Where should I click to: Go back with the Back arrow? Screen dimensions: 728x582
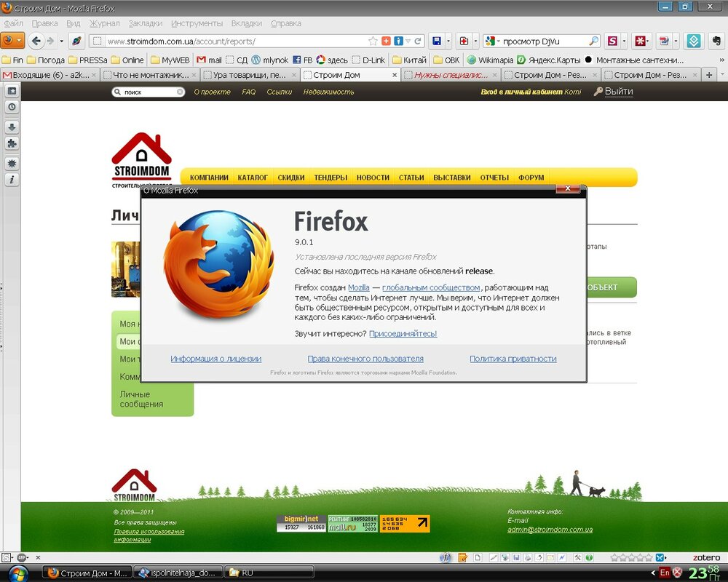pos(36,41)
